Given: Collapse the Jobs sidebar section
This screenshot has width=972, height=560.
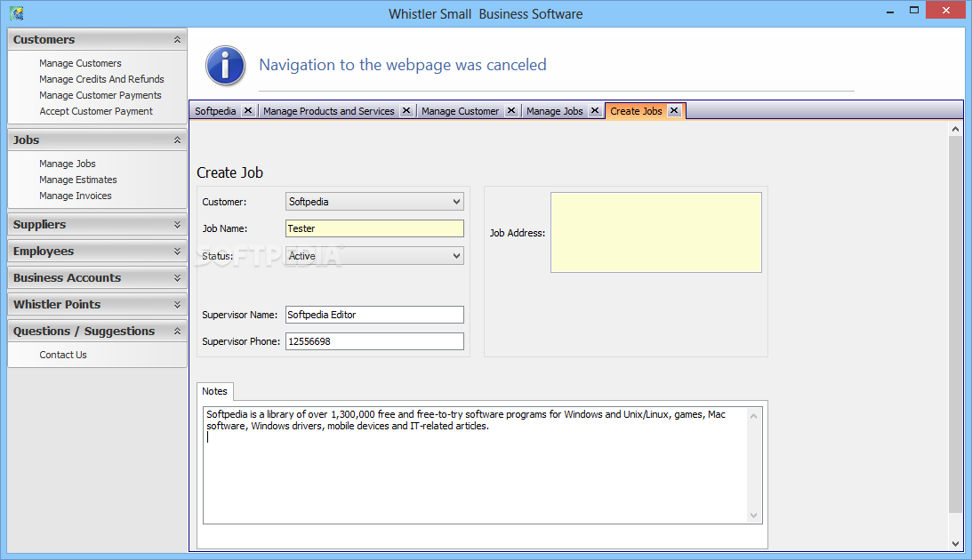Looking at the screenshot, I should (177, 140).
